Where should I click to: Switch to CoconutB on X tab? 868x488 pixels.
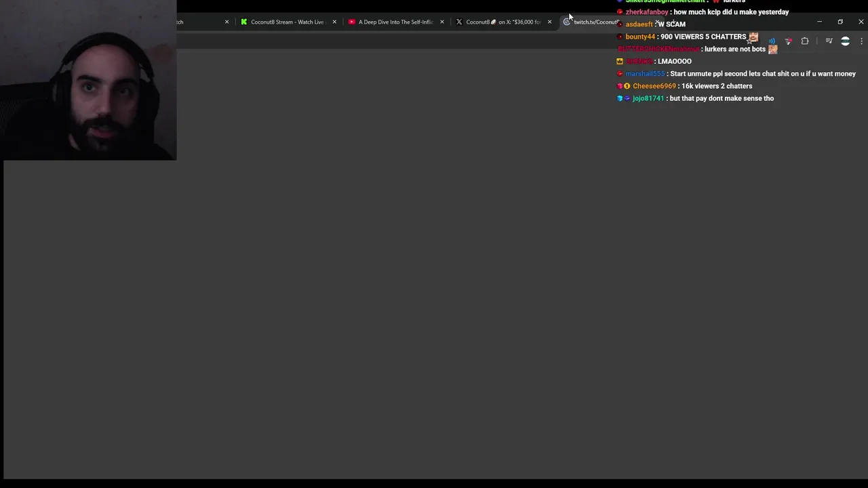click(503, 22)
